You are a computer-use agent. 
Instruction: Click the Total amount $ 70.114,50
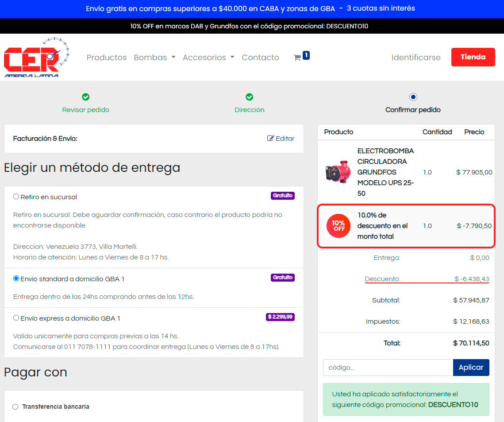[471, 343]
